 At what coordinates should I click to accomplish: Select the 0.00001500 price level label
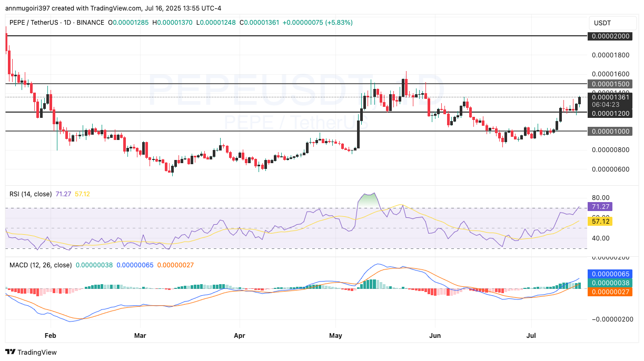tap(610, 84)
